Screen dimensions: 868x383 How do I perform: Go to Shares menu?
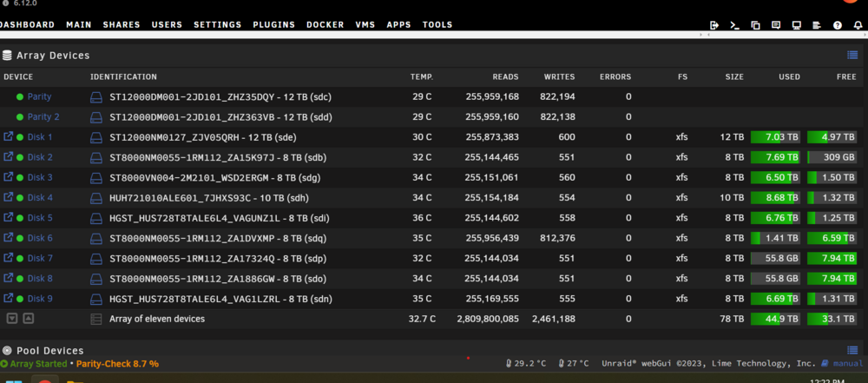(x=122, y=25)
